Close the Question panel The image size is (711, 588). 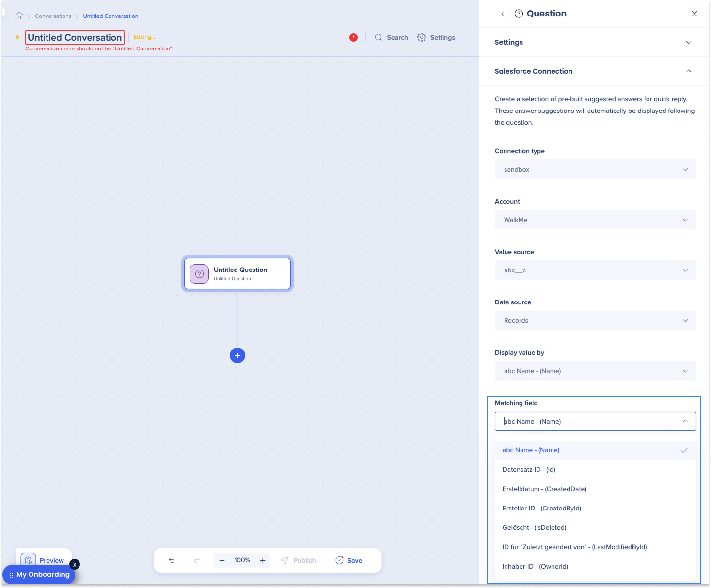tap(694, 14)
